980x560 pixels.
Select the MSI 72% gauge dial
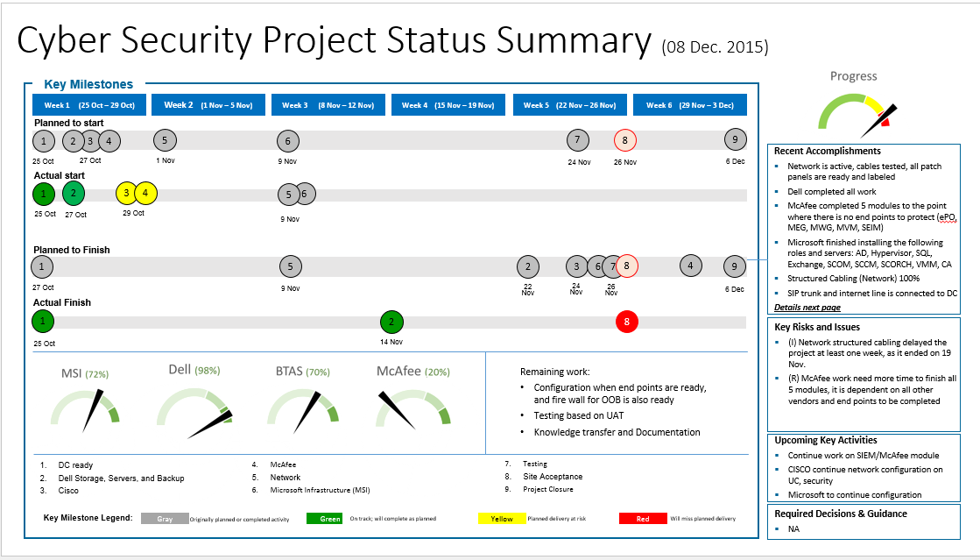coord(85,411)
